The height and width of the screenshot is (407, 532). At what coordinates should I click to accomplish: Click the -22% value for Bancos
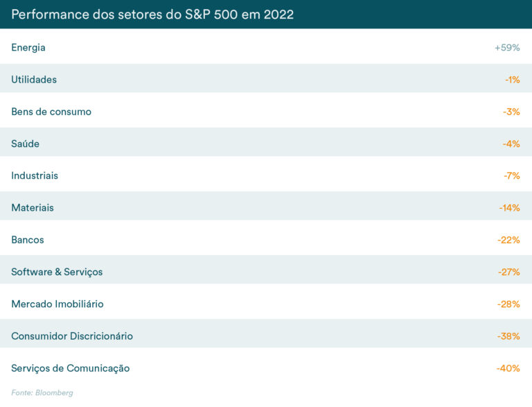508,240
